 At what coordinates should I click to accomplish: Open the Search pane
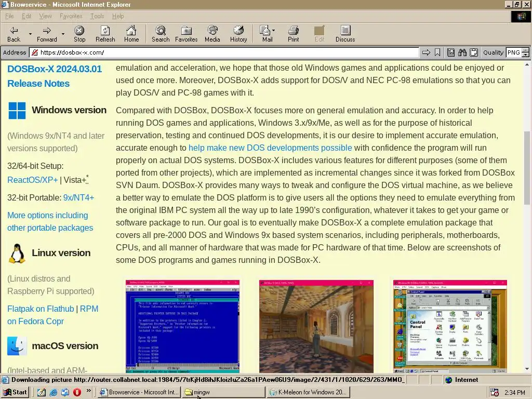click(x=161, y=34)
